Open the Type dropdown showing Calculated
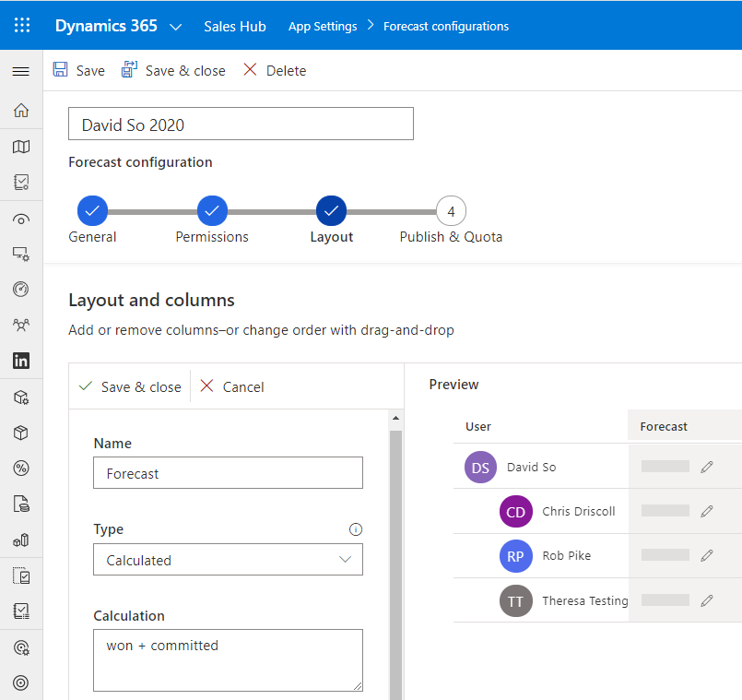The width and height of the screenshot is (742, 700). click(x=228, y=560)
